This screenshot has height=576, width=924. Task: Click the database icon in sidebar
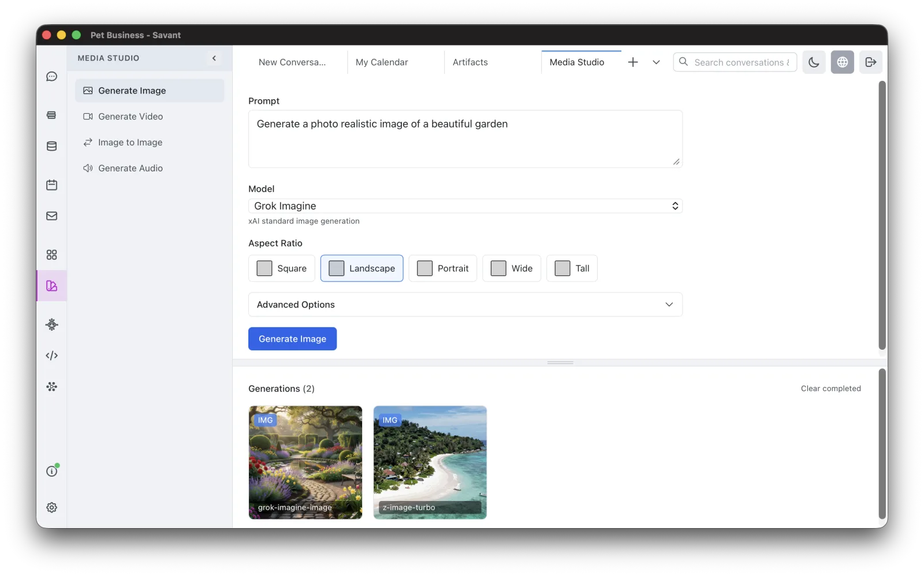click(51, 146)
